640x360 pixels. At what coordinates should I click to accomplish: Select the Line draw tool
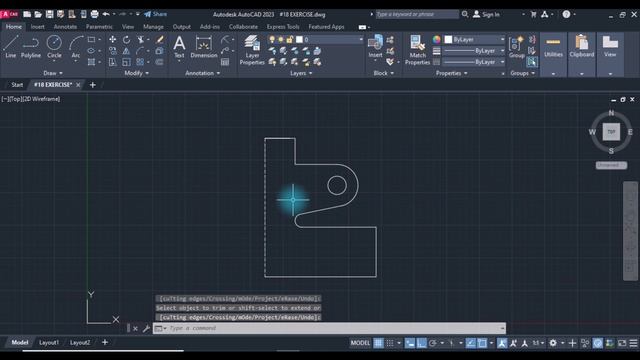pos(11,47)
